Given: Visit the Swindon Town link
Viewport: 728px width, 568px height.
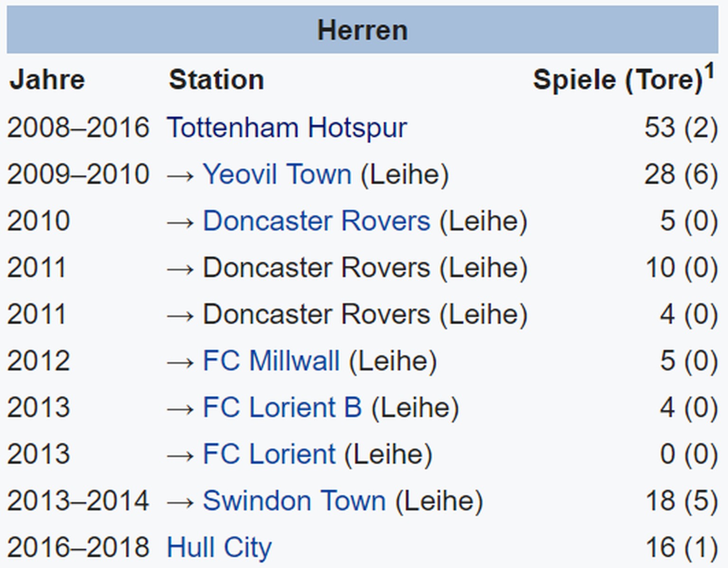Looking at the screenshot, I should tap(294, 501).
